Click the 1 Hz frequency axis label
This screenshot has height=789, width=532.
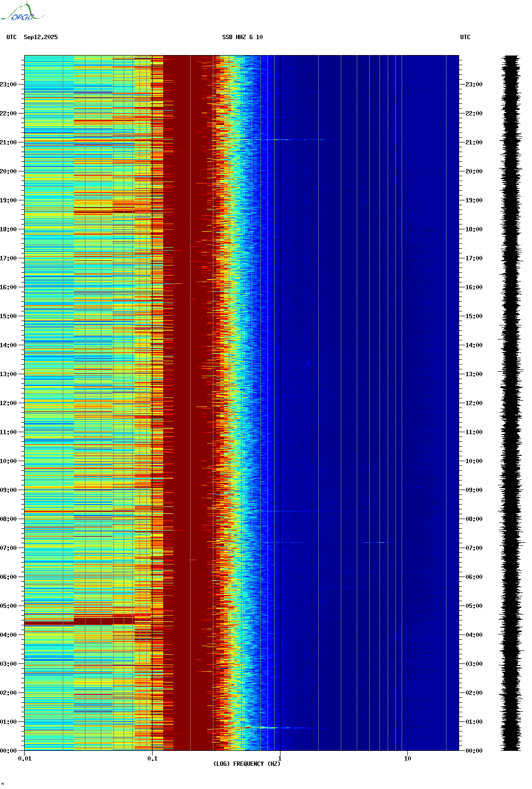coord(280,758)
